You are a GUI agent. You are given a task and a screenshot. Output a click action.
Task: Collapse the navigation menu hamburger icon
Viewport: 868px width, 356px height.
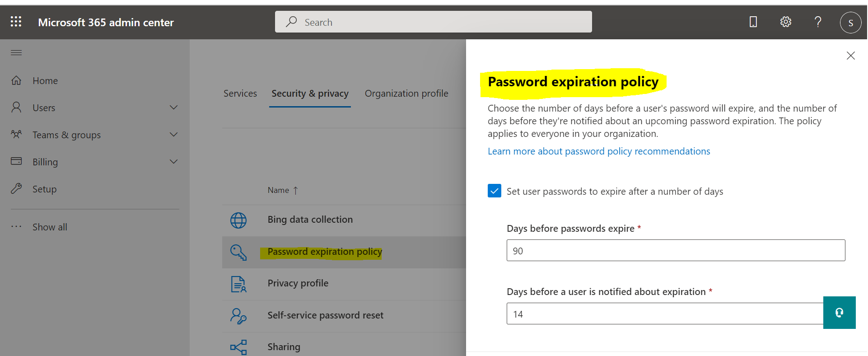16,53
